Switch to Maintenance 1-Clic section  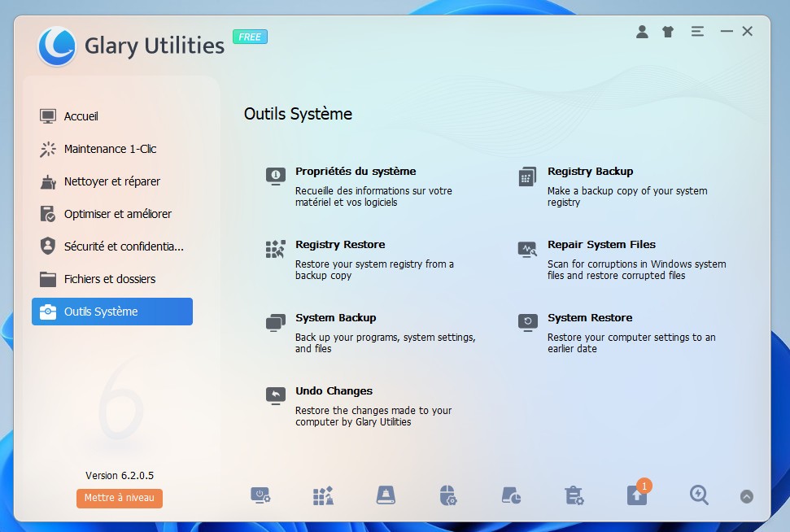110,149
